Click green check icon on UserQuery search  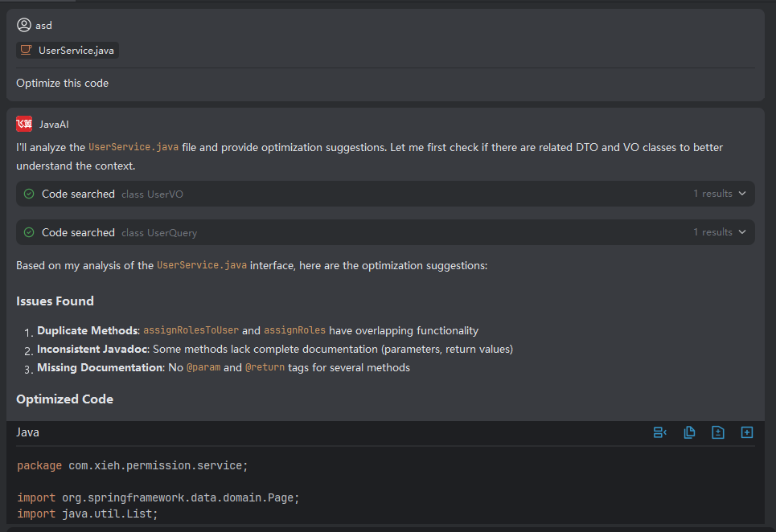tap(29, 232)
